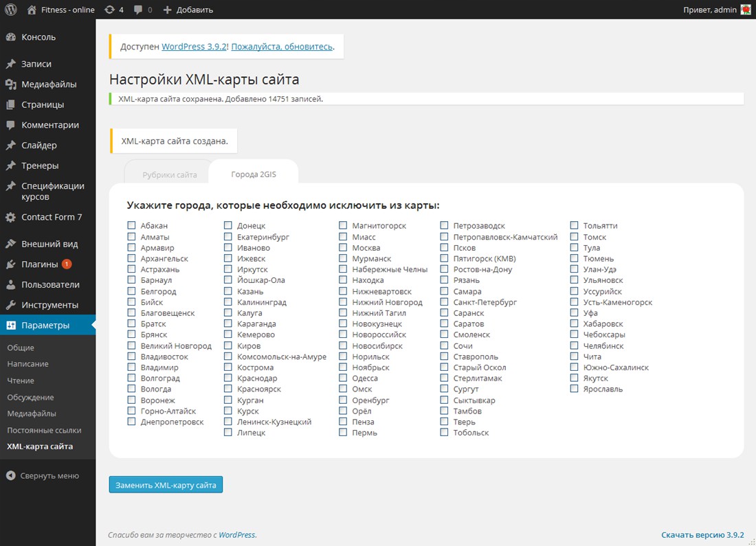756x546 pixels.
Task: Click the Плагины update badge showing 1
Action: 67,264
